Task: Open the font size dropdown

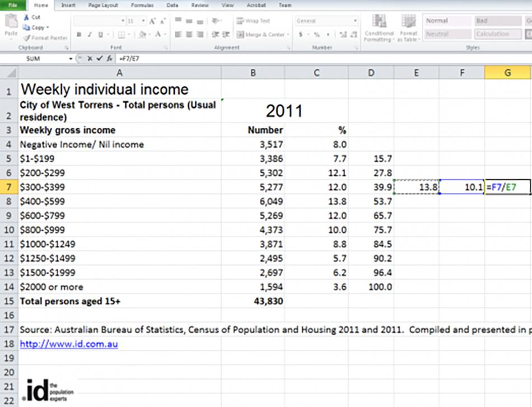Action: coord(143,21)
